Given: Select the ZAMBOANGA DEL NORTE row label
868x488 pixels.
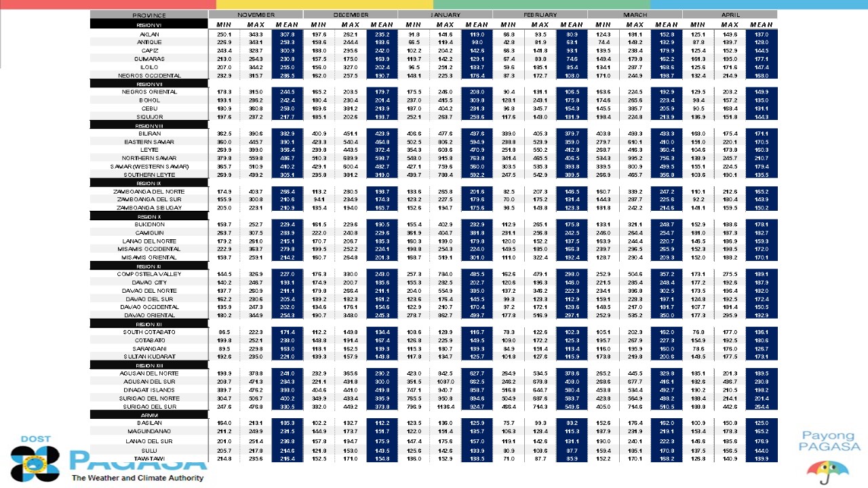Looking at the screenshot, I should tap(149, 191).
